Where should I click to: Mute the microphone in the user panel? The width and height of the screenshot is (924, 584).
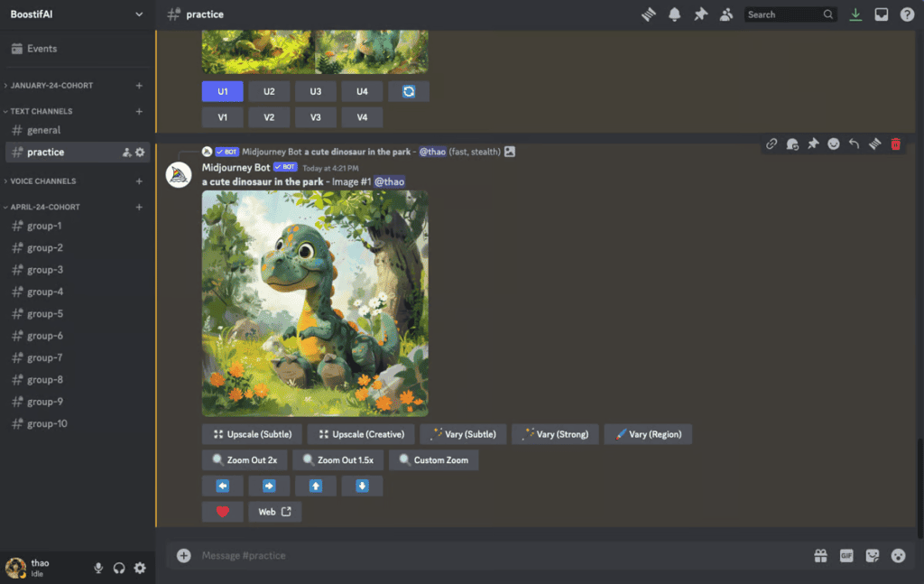[98, 568]
